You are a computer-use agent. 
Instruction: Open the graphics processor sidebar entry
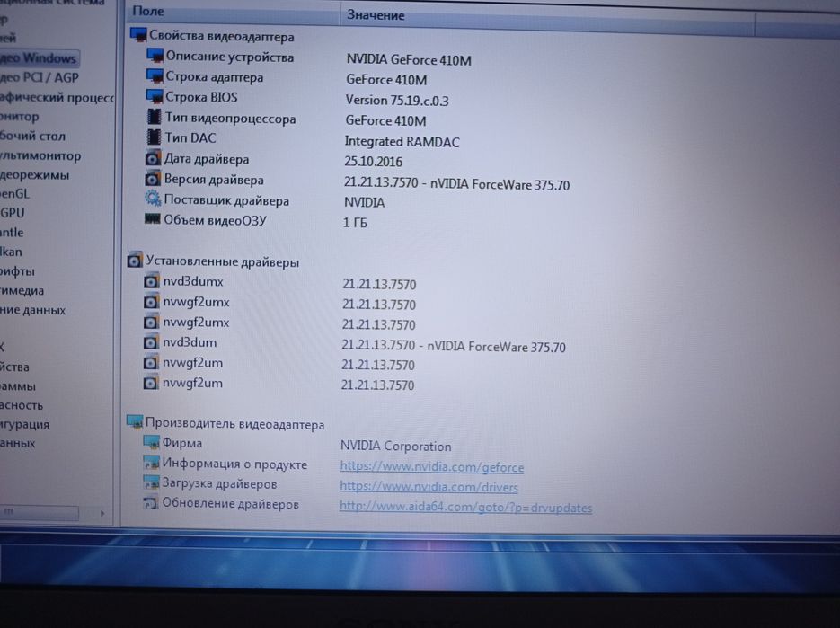click(x=57, y=97)
